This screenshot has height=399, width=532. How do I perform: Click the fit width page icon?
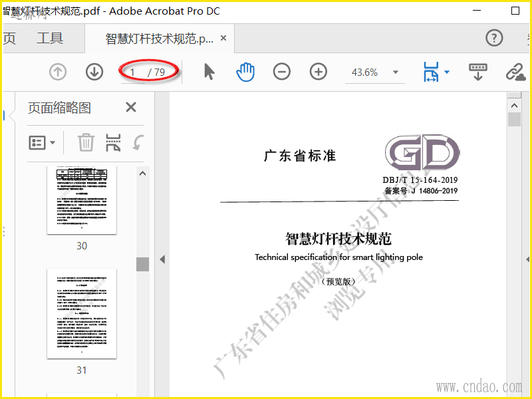tap(431, 72)
